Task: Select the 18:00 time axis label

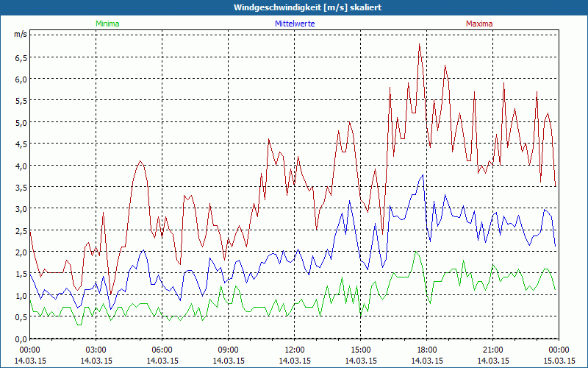Action: tap(426, 350)
